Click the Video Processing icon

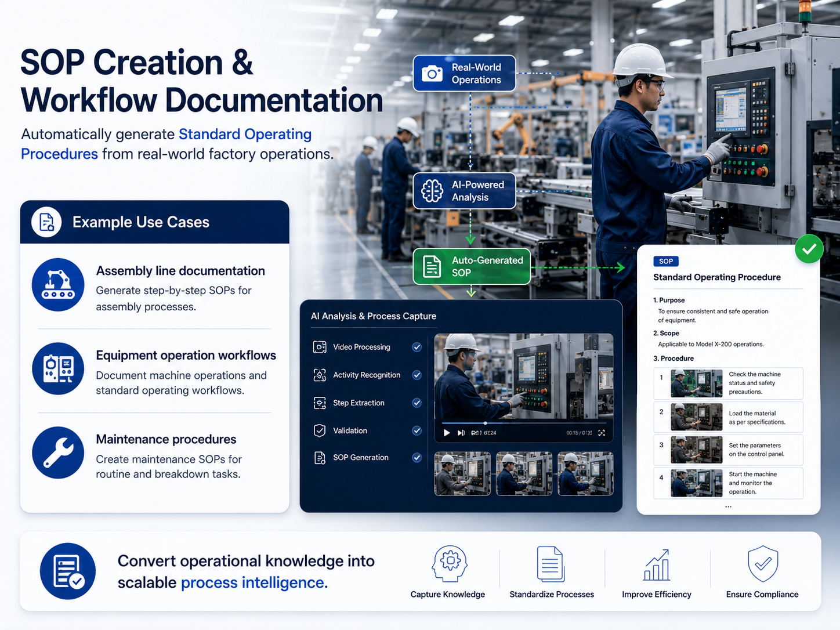320,347
